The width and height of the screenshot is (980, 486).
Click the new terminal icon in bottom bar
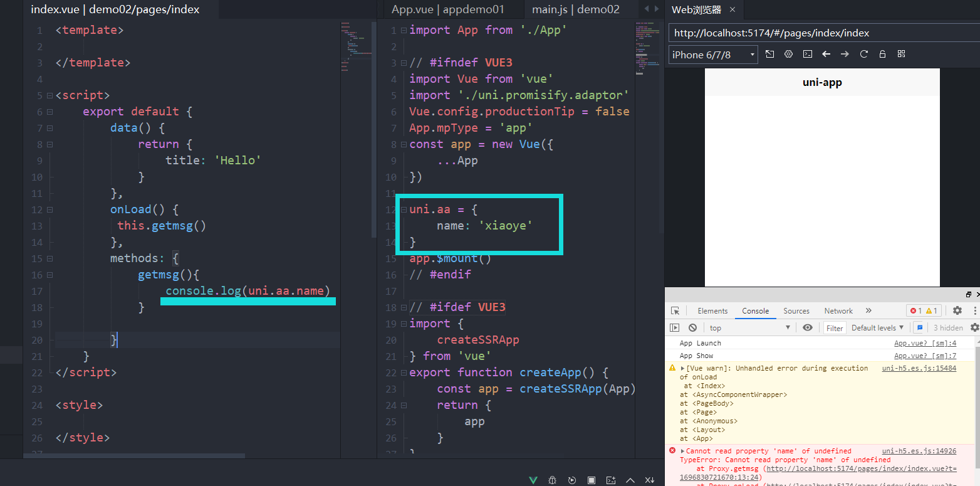pyautogui.click(x=610, y=480)
